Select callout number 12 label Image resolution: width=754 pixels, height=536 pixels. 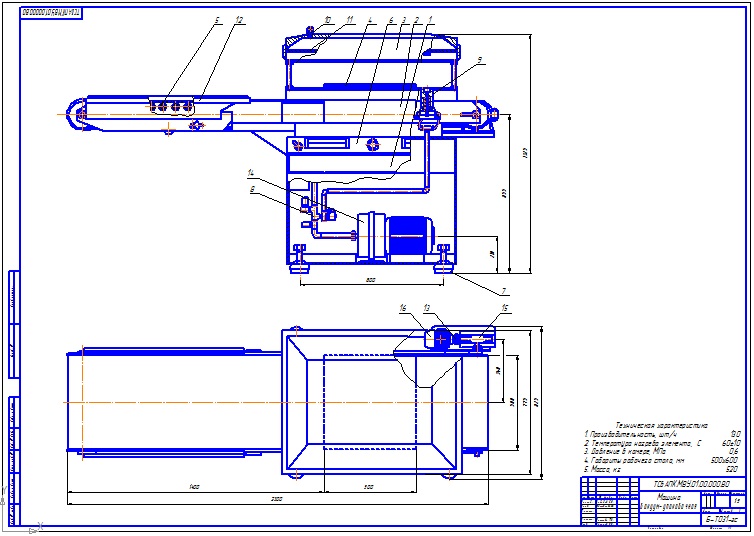coord(239,20)
